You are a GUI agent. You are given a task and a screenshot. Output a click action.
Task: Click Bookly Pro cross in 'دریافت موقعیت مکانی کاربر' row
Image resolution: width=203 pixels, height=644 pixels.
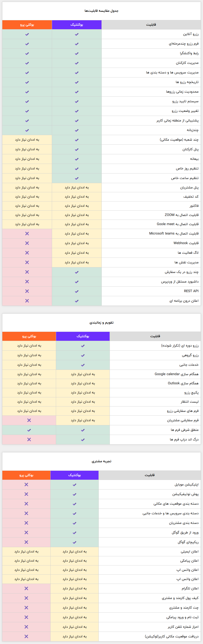pos(26,636)
